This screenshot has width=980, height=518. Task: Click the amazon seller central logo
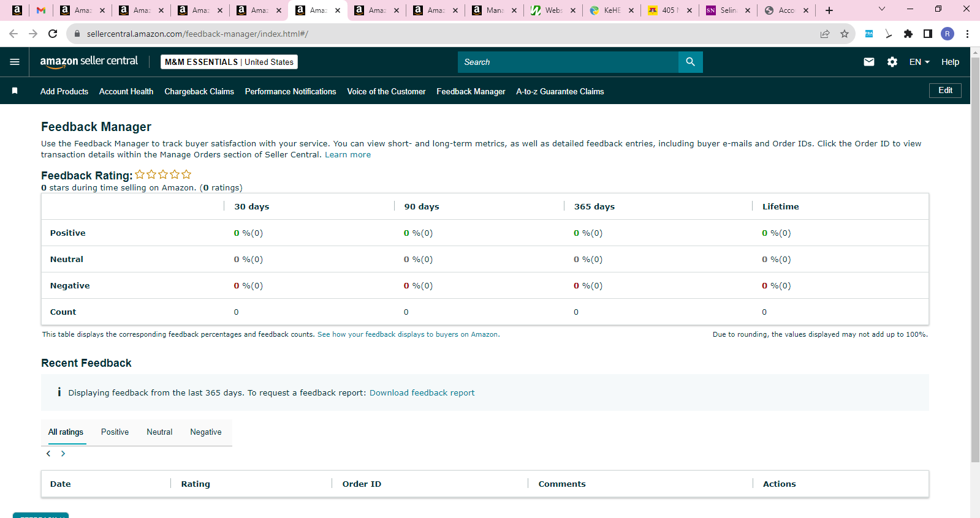point(89,62)
